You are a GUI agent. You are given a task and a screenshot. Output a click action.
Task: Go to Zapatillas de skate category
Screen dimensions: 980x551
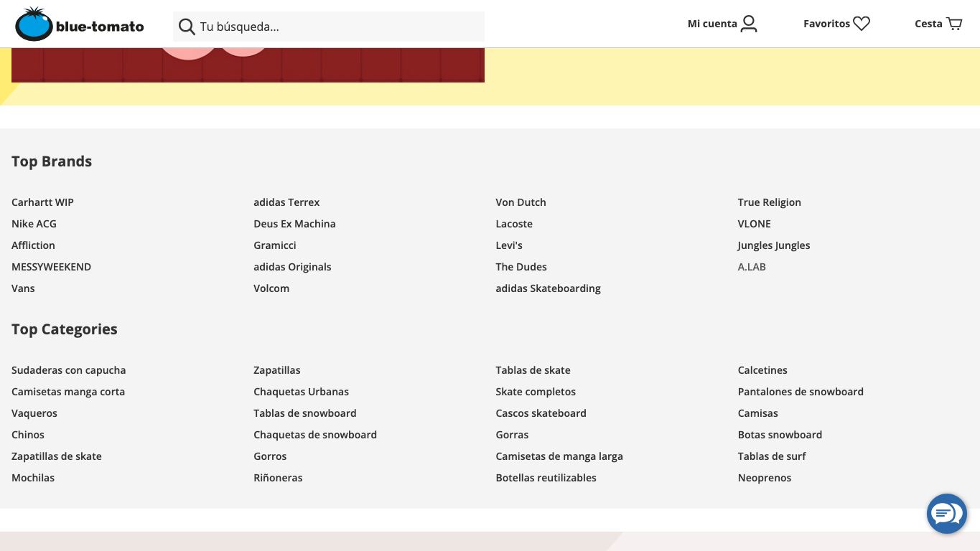point(57,456)
